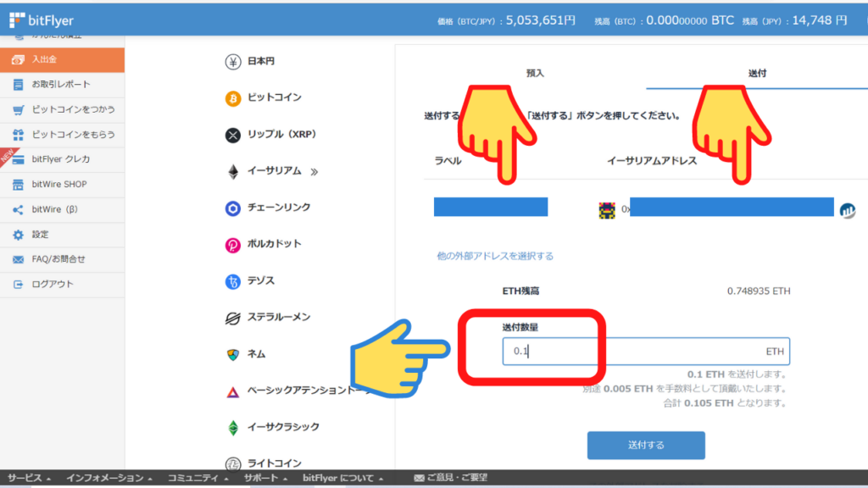Click the 0.748935 ETH balance value
The width and height of the screenshot is (868, 488).
point(759,291)
